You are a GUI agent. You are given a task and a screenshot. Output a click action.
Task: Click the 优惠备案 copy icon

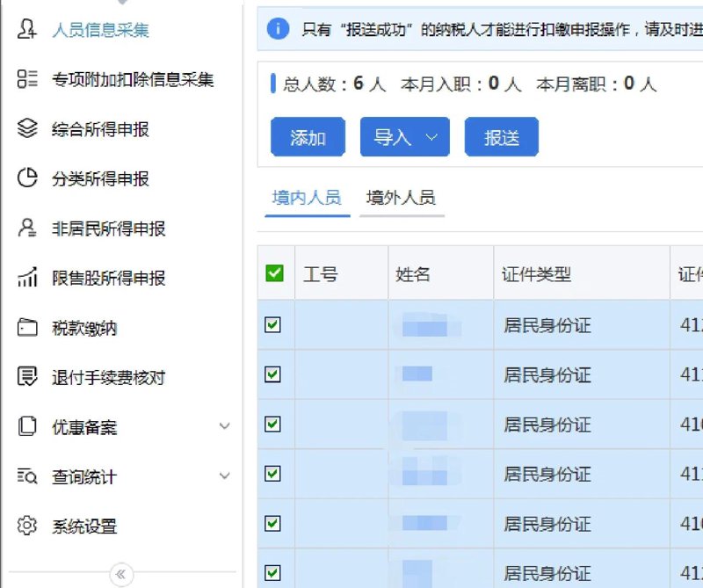pyautogui.click(x=27, y=426)
